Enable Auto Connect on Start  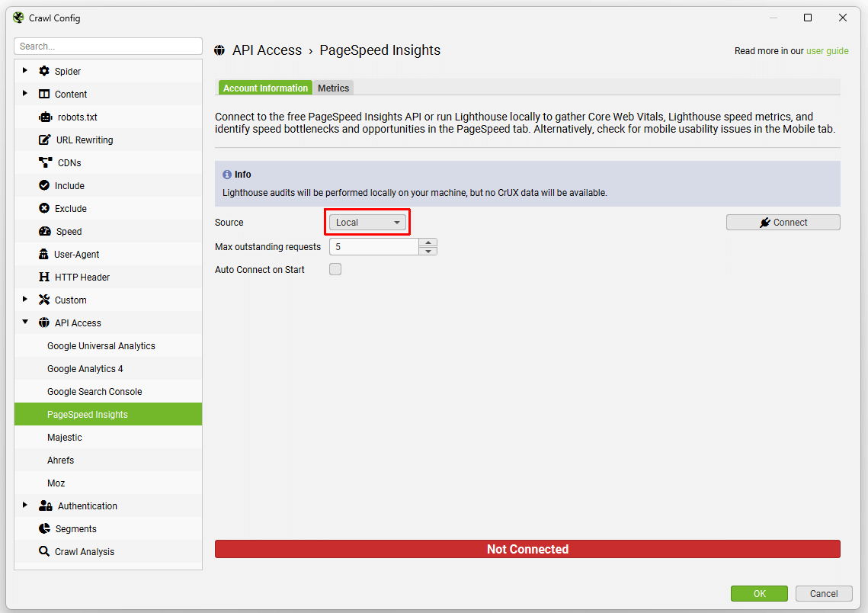click(335, 268)
